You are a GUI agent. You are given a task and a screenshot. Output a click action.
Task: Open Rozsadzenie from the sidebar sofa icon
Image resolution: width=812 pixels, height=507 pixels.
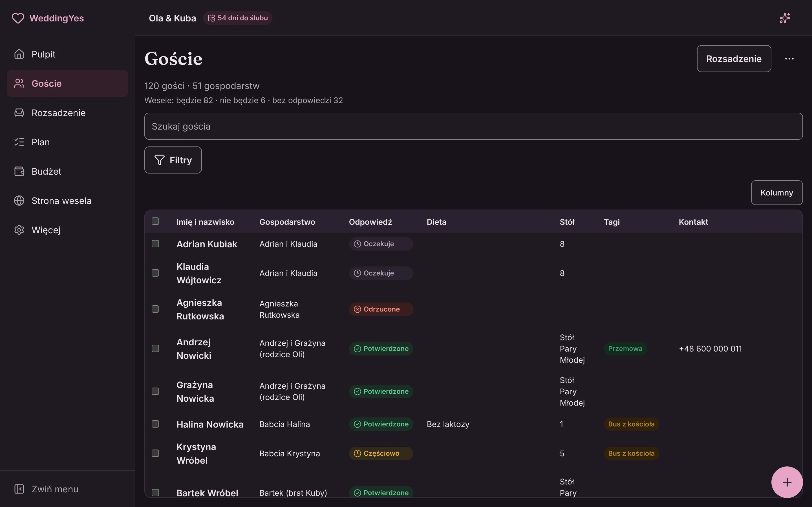pos(19,113)
